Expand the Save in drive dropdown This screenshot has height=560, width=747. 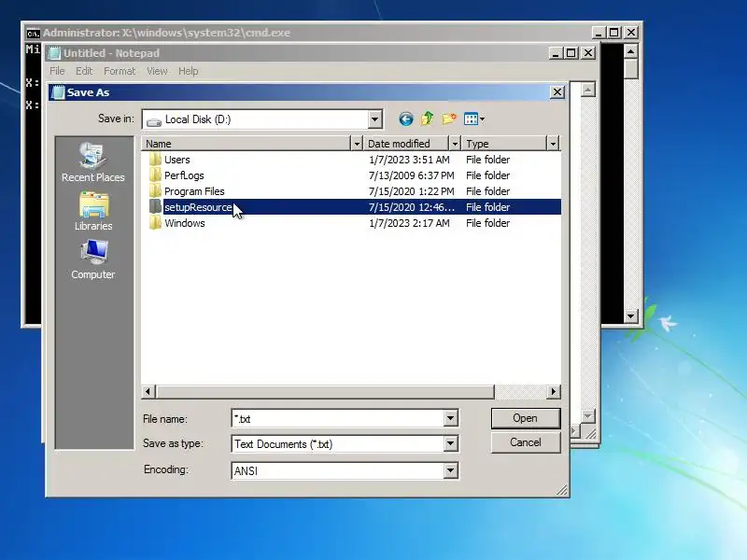coord(375,119)
